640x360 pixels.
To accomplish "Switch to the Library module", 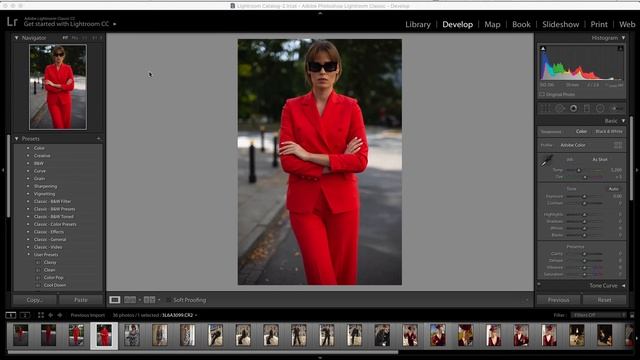I will (x=418, y=24).
